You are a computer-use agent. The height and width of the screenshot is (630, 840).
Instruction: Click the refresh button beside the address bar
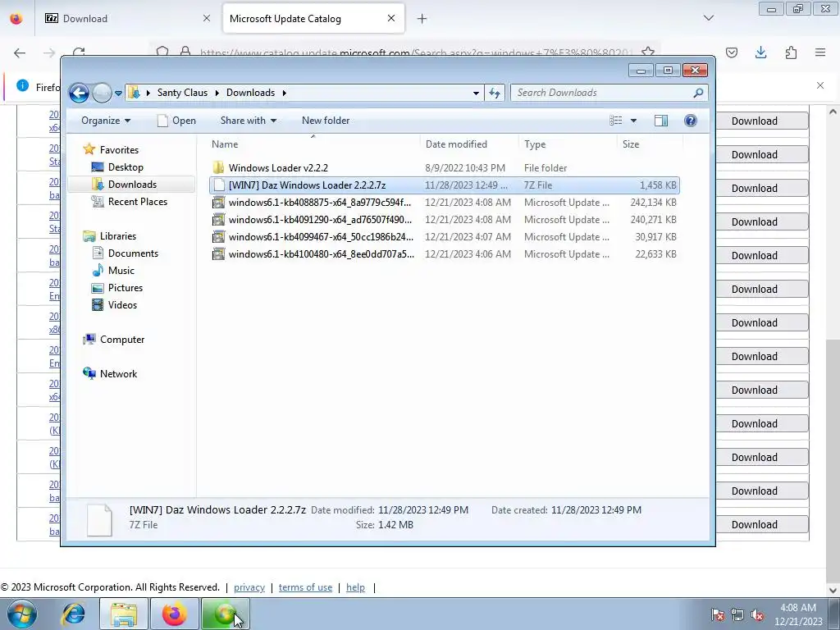(495, 94)
